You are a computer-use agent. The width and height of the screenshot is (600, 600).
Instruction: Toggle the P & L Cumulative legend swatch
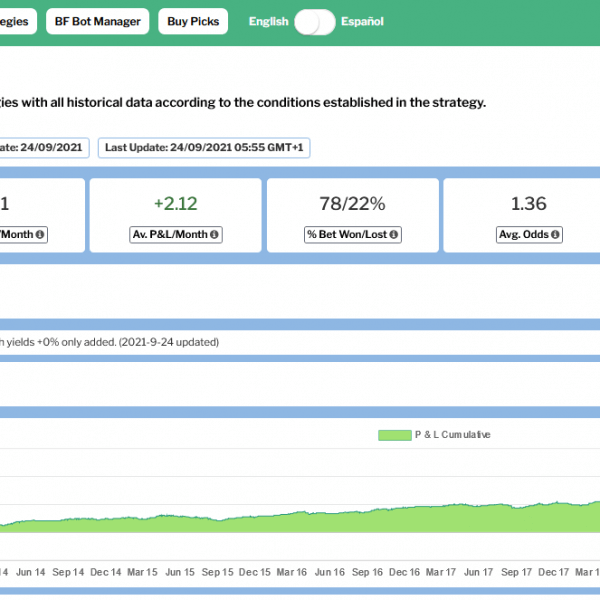395,435
